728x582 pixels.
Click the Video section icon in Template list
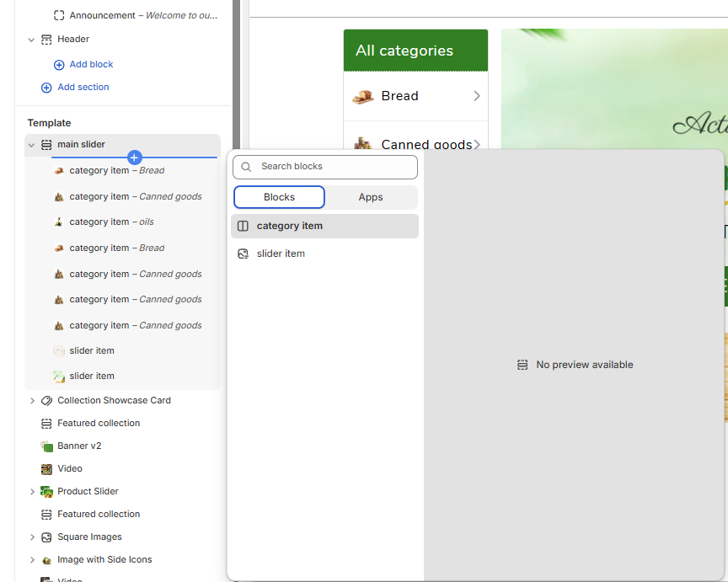(x=45, y=468)
